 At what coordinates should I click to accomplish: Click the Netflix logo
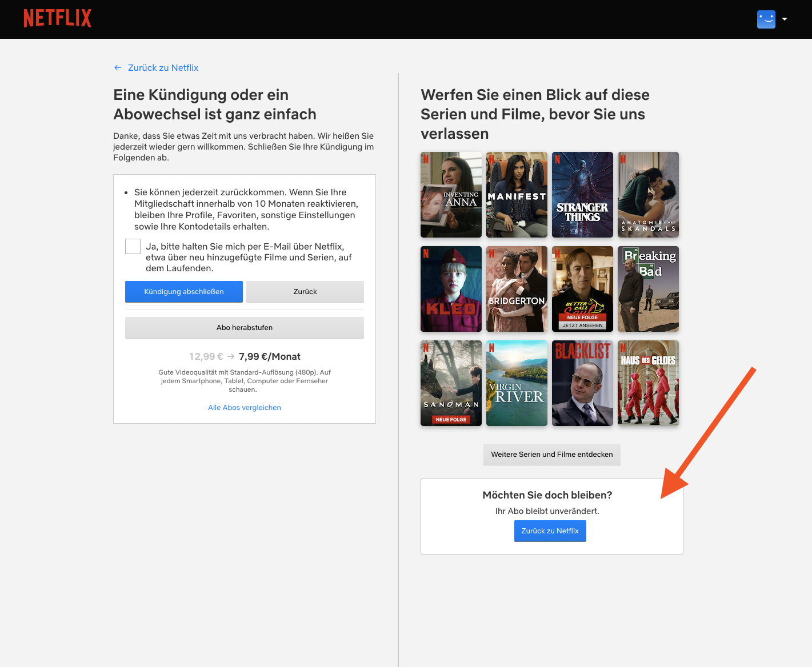pos(57,18)
